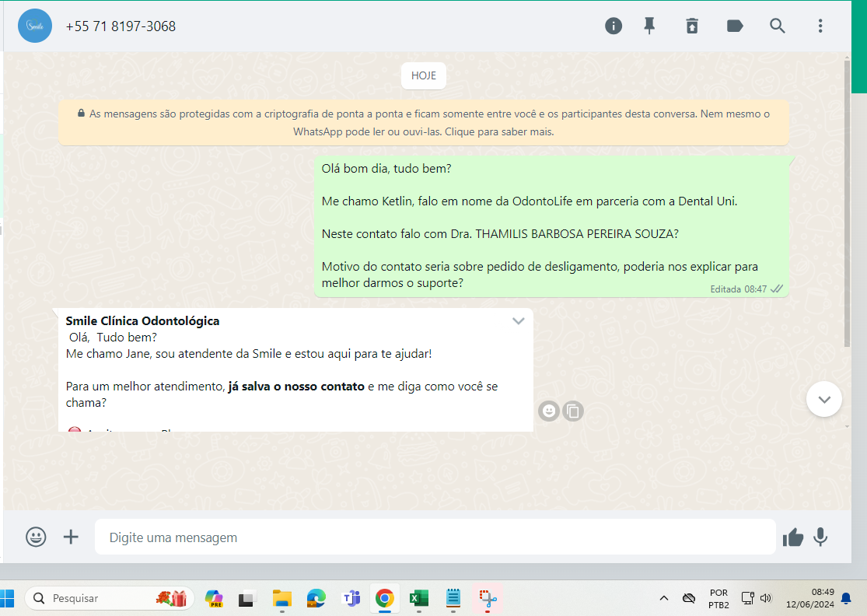867x616 pixels.
Task: Pin this conversation with the pin icon
Action: point(650,26)
